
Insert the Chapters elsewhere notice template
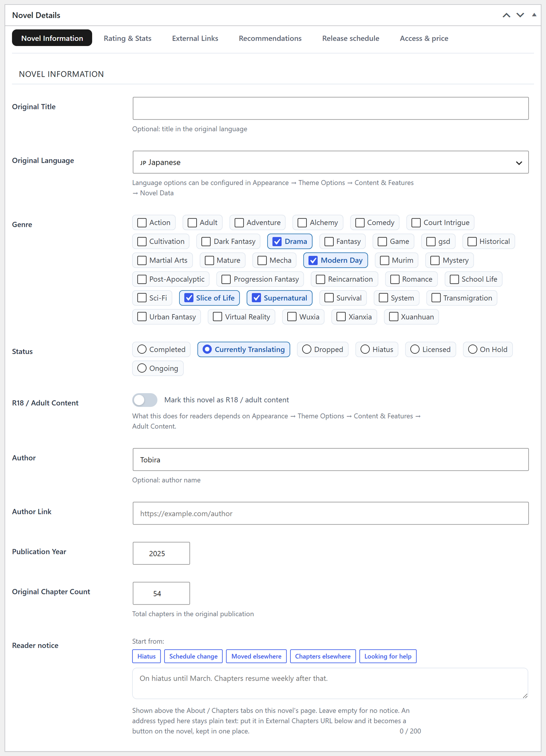[323, 656]
